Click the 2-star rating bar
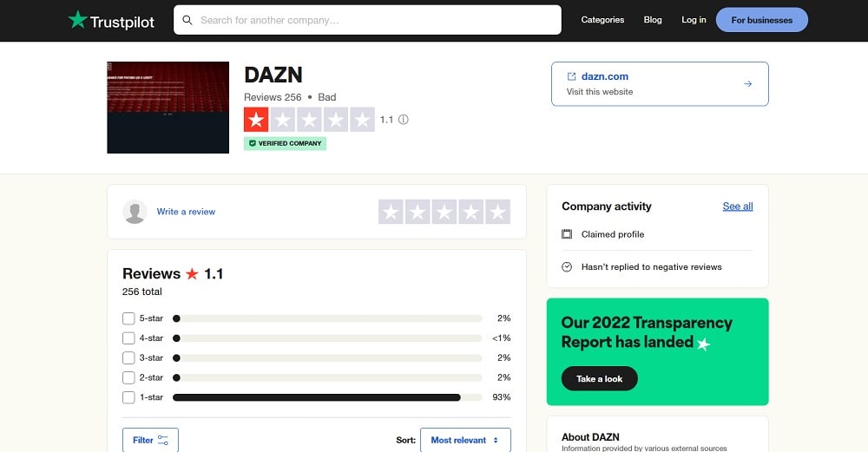This screenshot has height=452, width=868. [327, 378]
